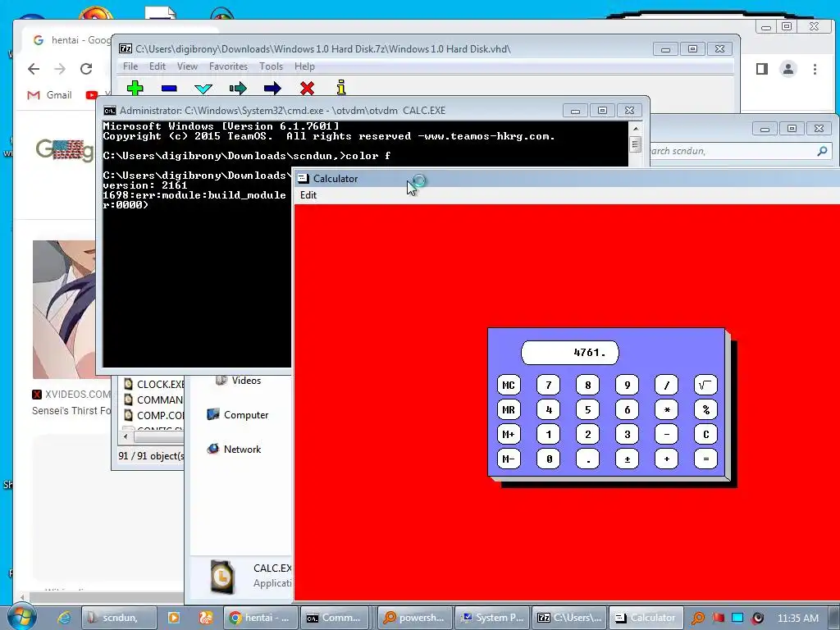Viewport: 840px width, 630px height.
Task: Click the taskbar clock showing 11:35 AM
Action: click(797, 618)
